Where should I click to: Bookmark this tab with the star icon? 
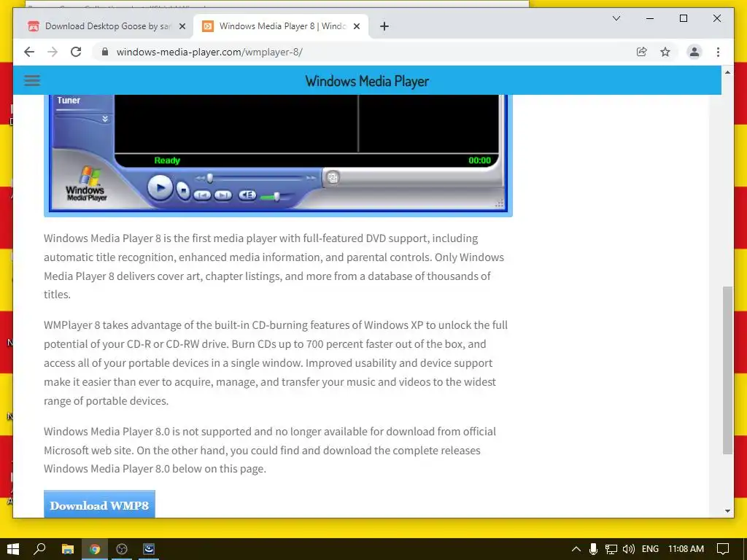click(x=665, y=52)
